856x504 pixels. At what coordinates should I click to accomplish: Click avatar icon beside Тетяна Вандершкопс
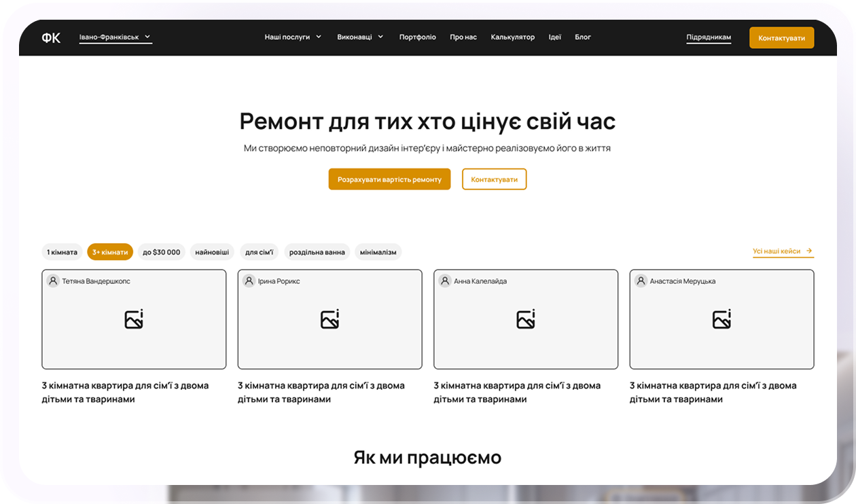point(53,281)
